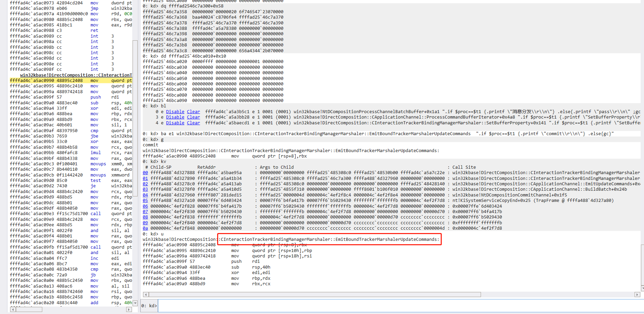Open stack frame 05 KiSystemServiceCopyEnd
The height and width of the screenshot is (314, 644).
pyautogui.click(x=145, y=201)
